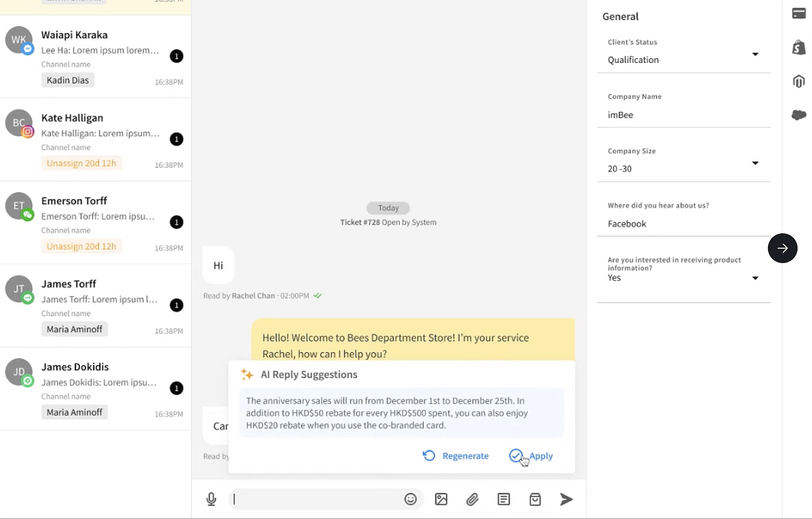Edit the Facebook referral source field
Screen dimensions: 812x519
click(684, 224)
